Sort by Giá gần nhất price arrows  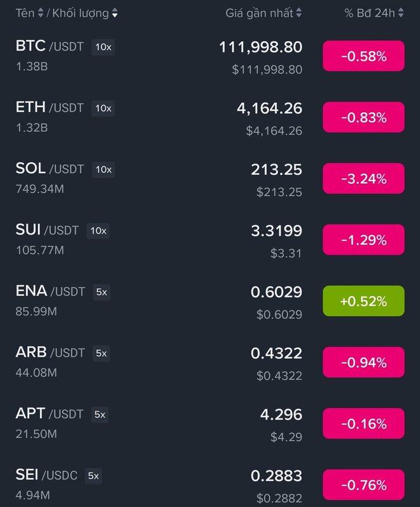click(299, 13)
